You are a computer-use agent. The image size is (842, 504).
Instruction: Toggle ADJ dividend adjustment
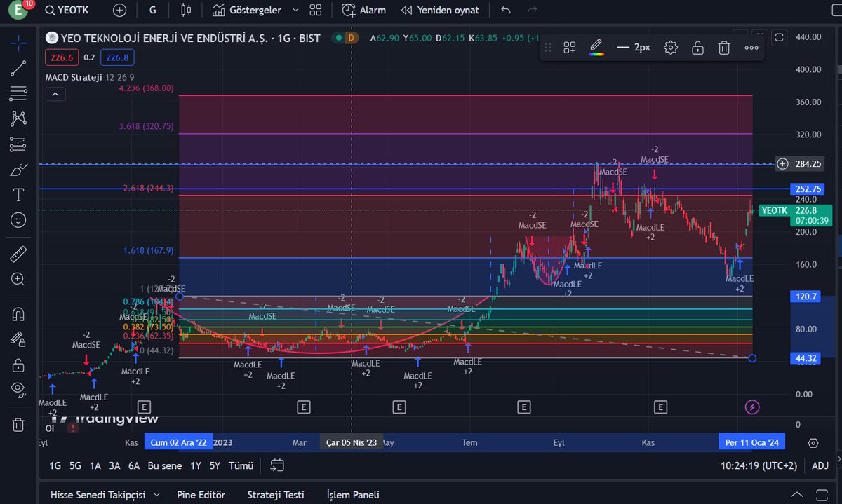820,465
